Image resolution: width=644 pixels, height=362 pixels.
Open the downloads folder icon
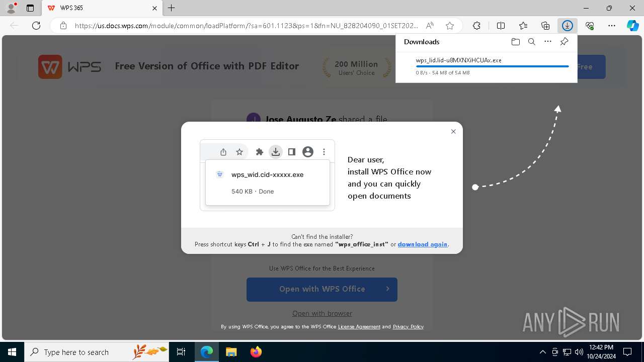(515, 42)
